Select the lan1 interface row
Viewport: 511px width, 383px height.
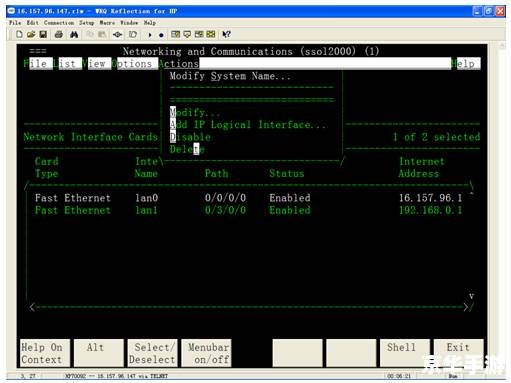248,210
